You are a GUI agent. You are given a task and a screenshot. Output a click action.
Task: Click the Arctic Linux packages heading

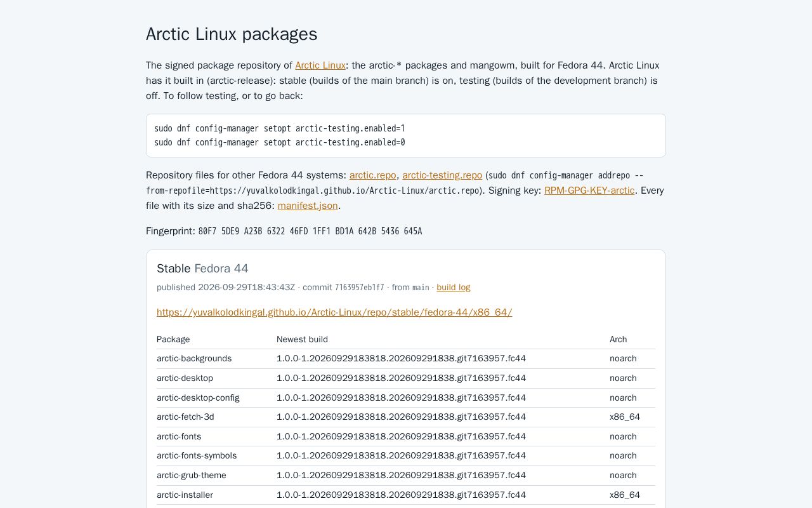tap(232, 34)
